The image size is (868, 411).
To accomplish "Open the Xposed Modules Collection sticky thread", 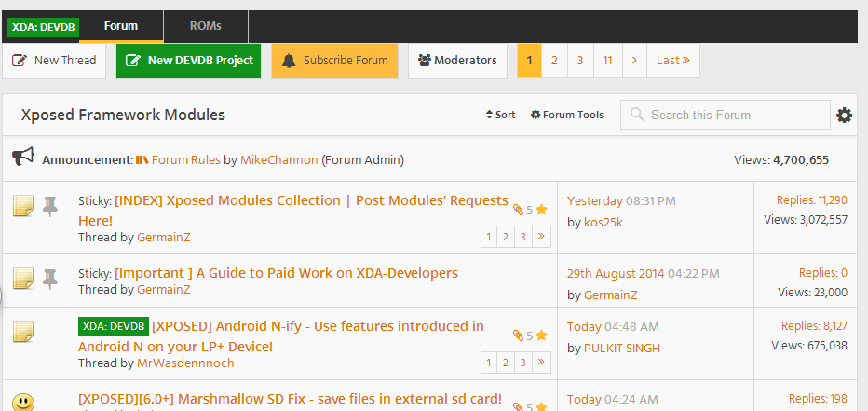I will tap(293, 211).
